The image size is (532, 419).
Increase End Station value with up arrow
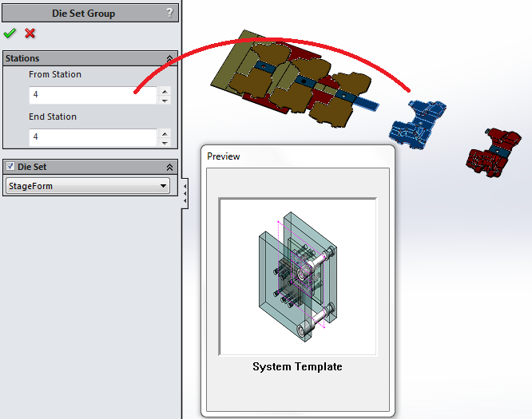[x=165, y=133]
